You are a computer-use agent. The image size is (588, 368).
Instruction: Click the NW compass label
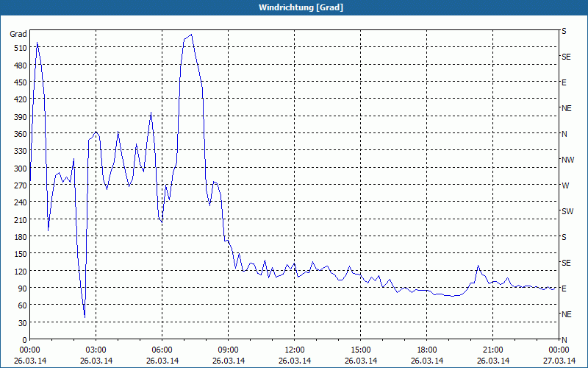coord(567,160)
